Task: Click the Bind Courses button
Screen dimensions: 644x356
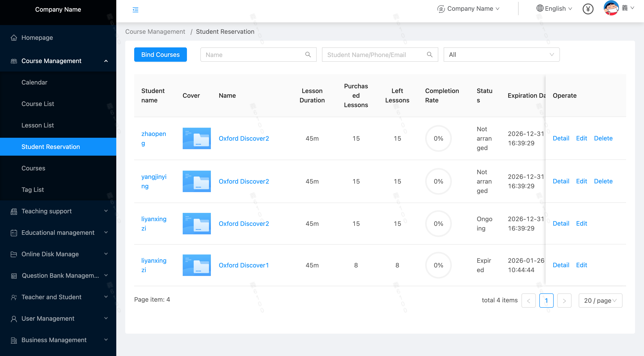Action: pyautogui.click(x=160, y=55)
